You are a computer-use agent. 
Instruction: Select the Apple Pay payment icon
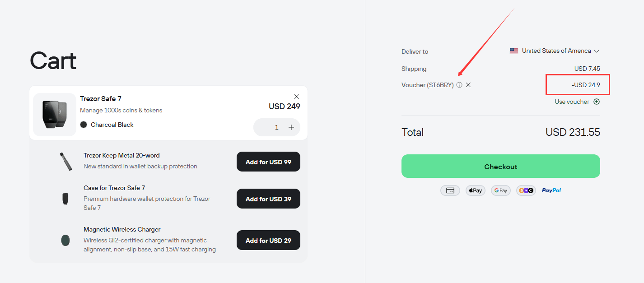click(x=476, y=190)
